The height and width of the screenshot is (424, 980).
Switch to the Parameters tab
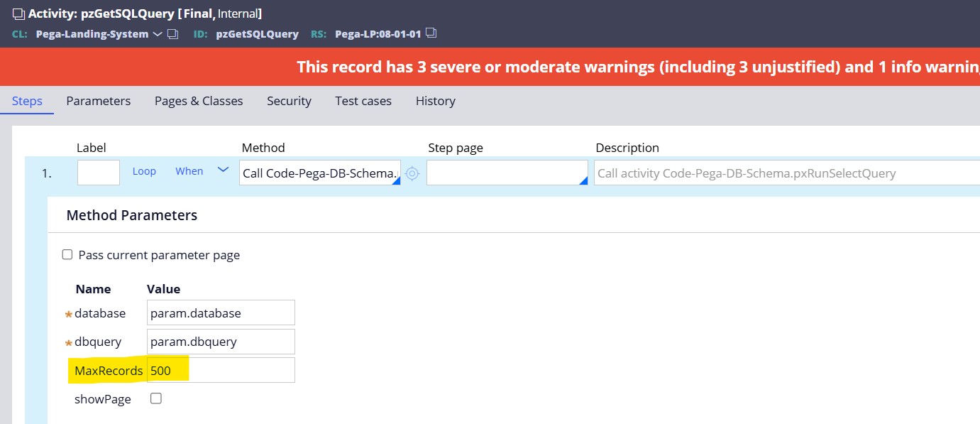(98, 101)
